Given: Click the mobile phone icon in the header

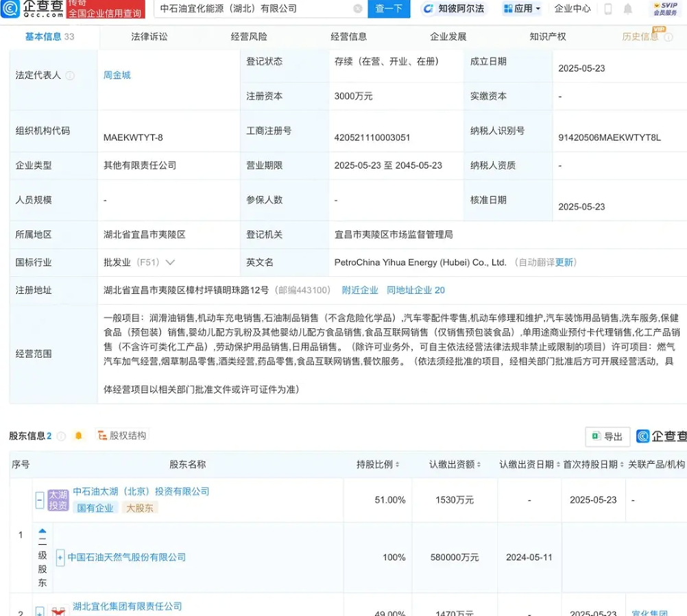Looking at the screenshot, I should coord(607,9).
